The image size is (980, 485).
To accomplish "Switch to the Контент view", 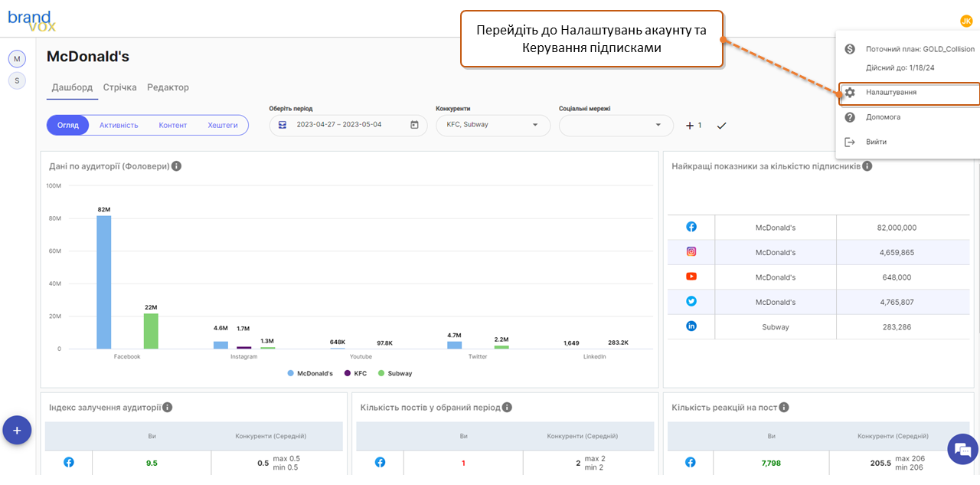I will 173,125.
